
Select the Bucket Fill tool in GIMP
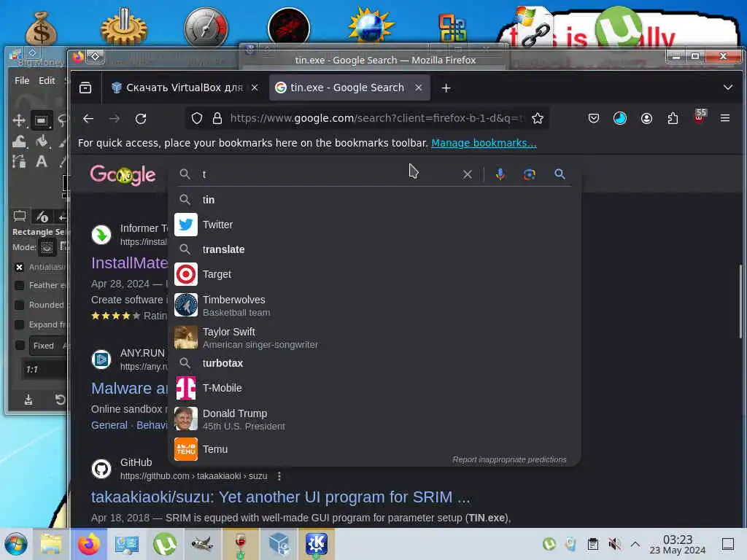point(42,141)
